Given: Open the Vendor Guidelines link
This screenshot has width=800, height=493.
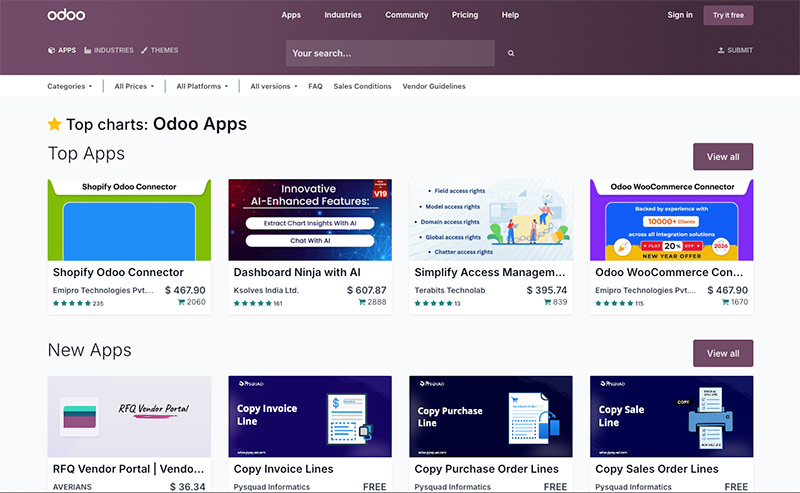Looking at the screenshot, I should pyautogui.click(x=434, y=86).
